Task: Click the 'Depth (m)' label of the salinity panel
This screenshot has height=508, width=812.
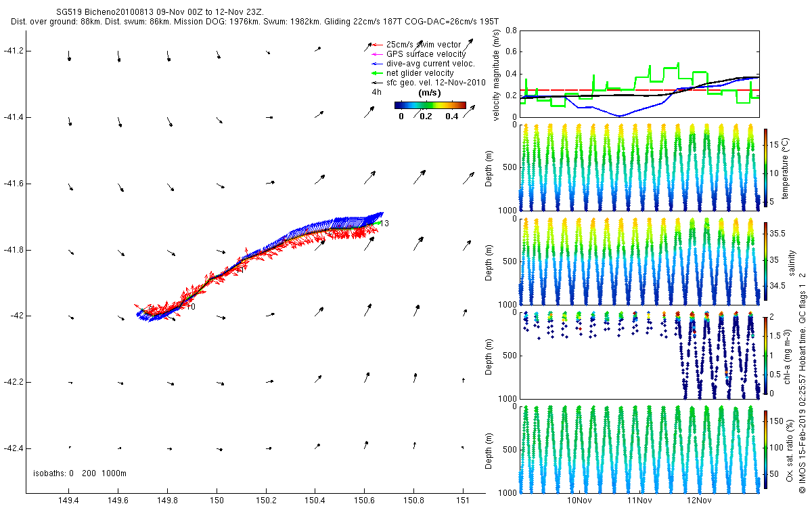Action: [x=489, y=261]
